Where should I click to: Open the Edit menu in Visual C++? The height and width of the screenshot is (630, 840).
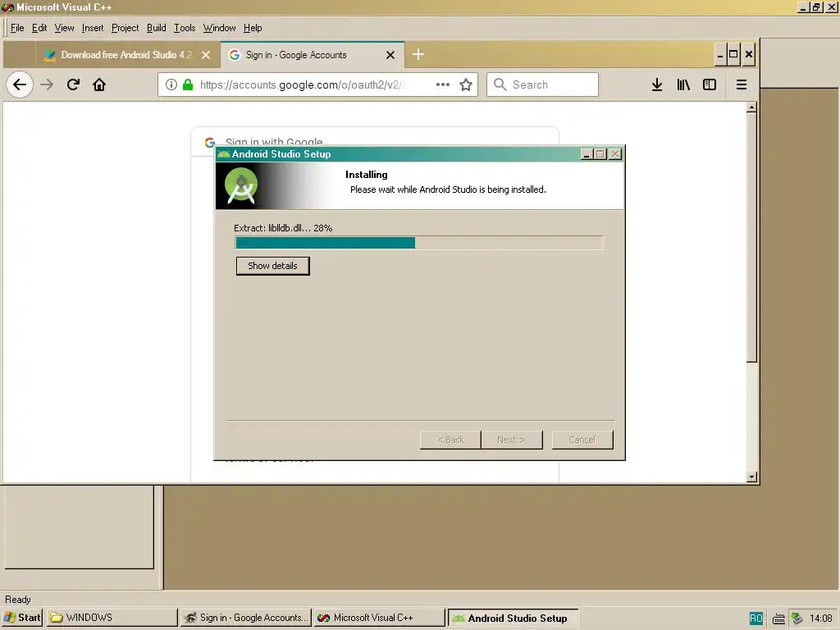39,28
